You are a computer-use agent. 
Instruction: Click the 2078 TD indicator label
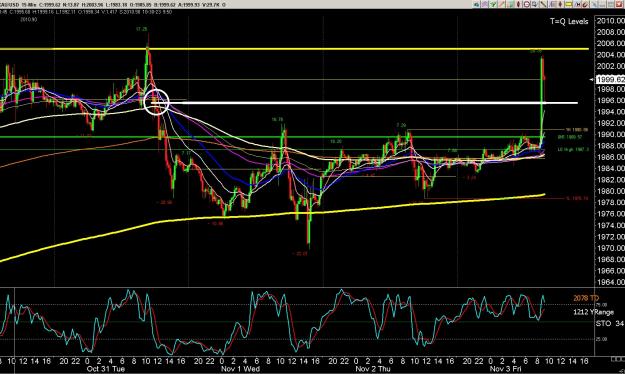[x=586, y=298]
